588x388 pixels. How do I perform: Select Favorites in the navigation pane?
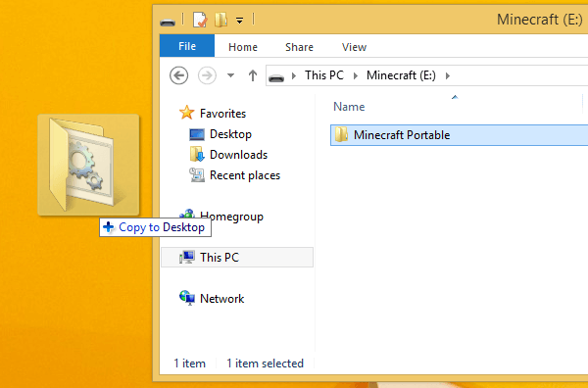(222, 114)
